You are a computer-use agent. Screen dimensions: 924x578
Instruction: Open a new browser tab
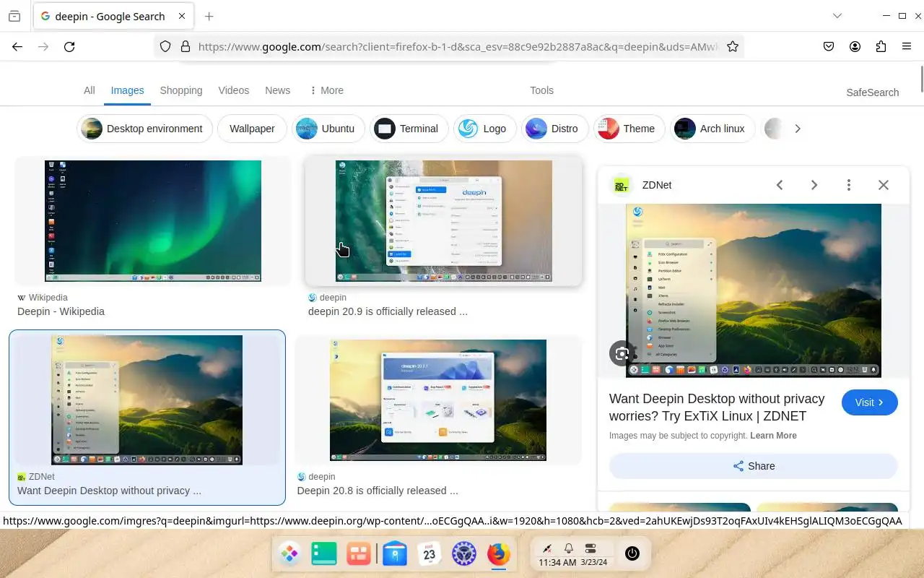point(209,16)
